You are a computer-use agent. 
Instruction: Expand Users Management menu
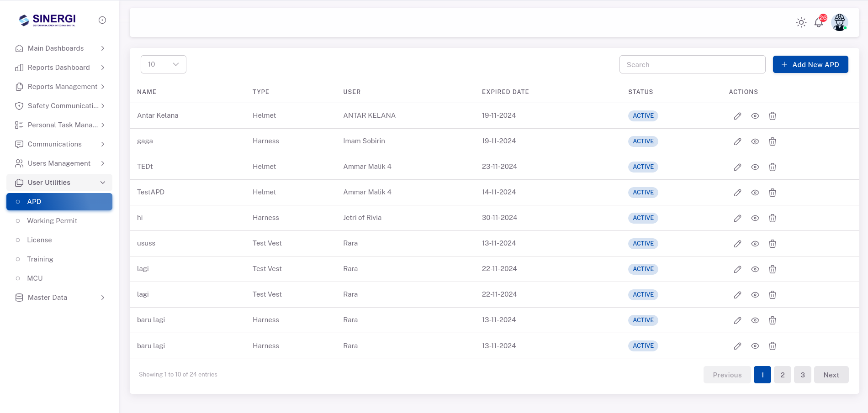[x=60, y=163]
